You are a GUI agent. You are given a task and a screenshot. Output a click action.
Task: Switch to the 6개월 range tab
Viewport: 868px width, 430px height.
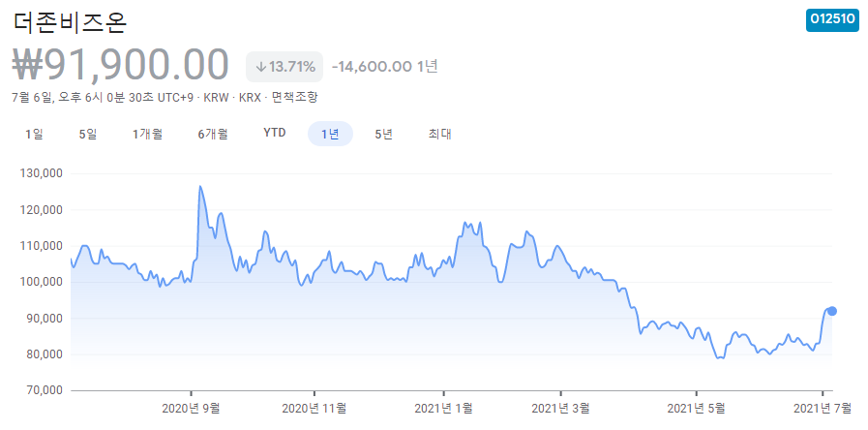tap(213, 134)
